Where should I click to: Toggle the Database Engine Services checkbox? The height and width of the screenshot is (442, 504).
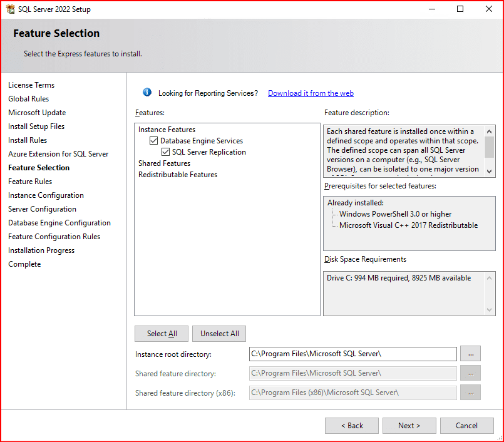coord(154,141)
